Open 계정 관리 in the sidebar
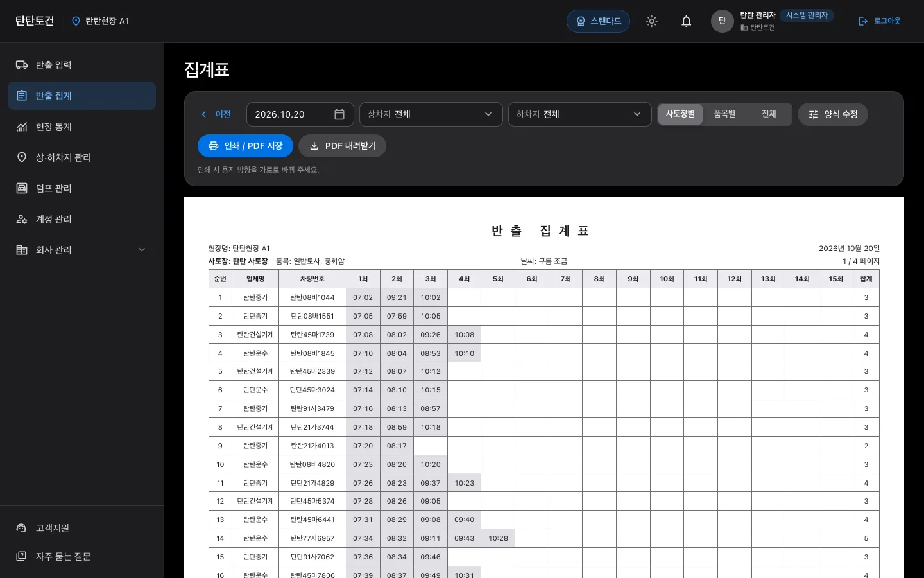The height and width of the screenshot is (578, 924). [x=82, y=219]
